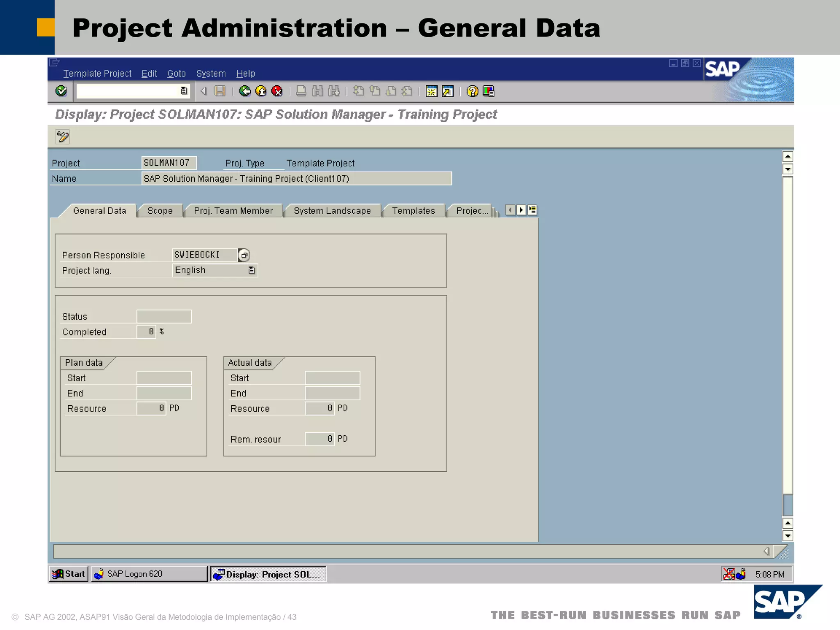Click the Customize Local Layout icon
Screen dimensions: 840x630
click(488, 91)
